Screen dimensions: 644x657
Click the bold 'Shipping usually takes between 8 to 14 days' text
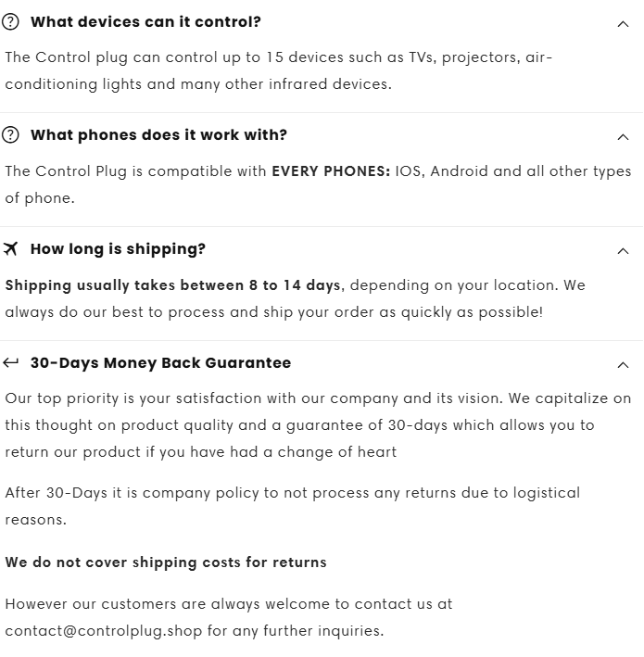[172, 285]
